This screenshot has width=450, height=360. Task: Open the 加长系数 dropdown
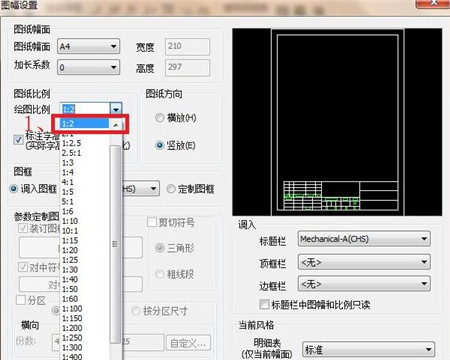coord(88,67)
